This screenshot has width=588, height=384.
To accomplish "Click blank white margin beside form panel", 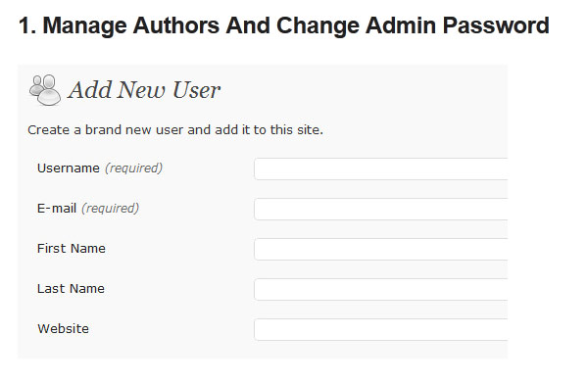I will pyautogui.click(x=546, y=210).
